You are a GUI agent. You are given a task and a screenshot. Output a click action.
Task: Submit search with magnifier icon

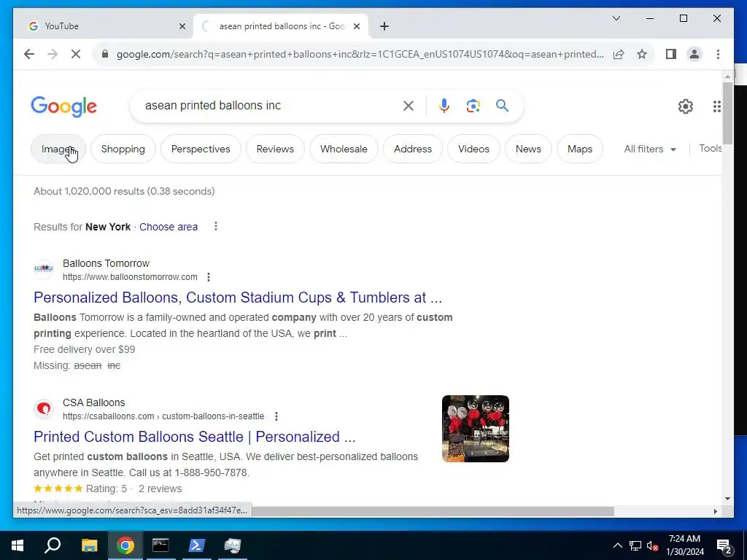tap(502, 106)
